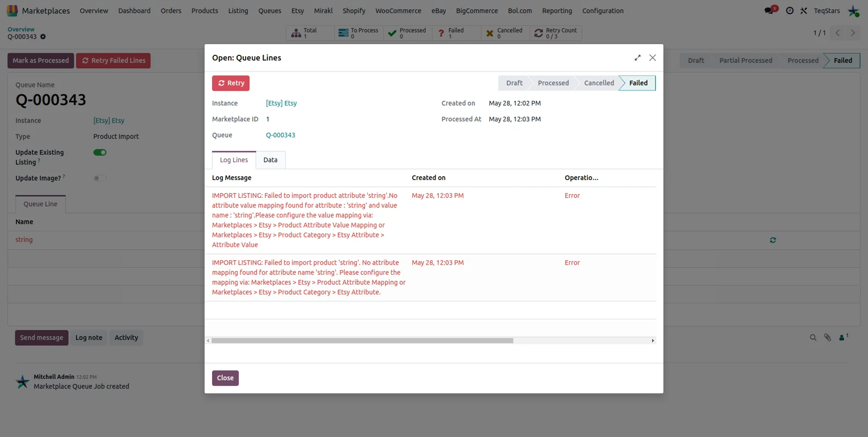868x437 pixels.
Task: Click the horizontal scrollbar in log list
Action: click(362, 340)
